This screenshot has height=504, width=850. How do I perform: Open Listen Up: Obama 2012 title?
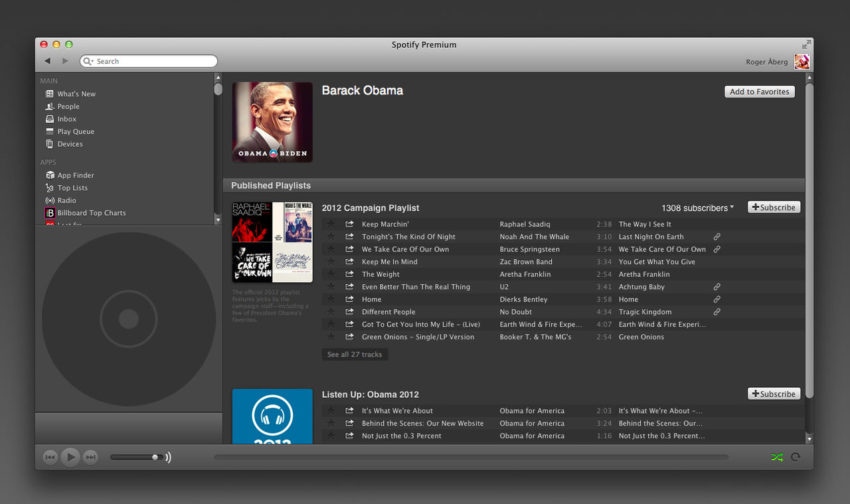[371, 394]
